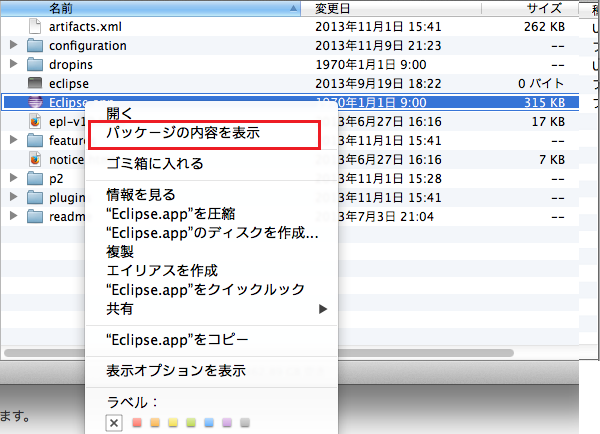Image resolution: width=600 pixels, height=434 pixels.
Task: Click the plugins folder icon
Action: [35, 197]
